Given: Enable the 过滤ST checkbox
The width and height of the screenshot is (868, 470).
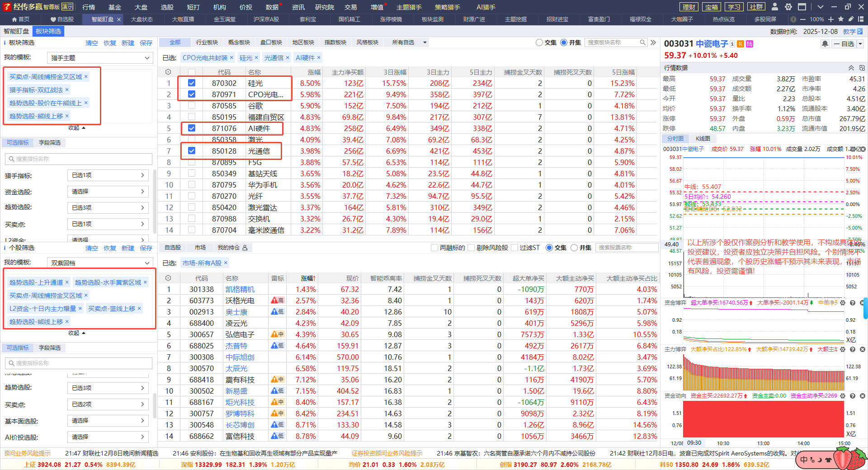Looking at the screenshot, I should pos(514,248).
